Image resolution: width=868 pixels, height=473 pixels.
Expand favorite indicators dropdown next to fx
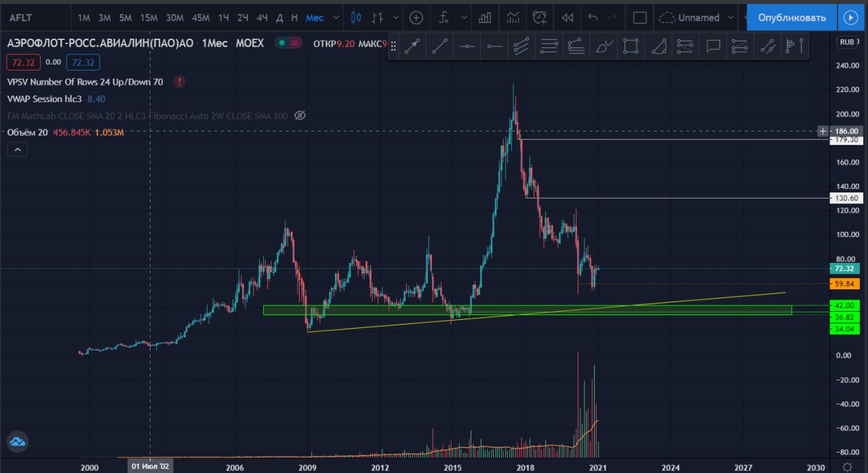pyautogui.click(x=464, y=18)
